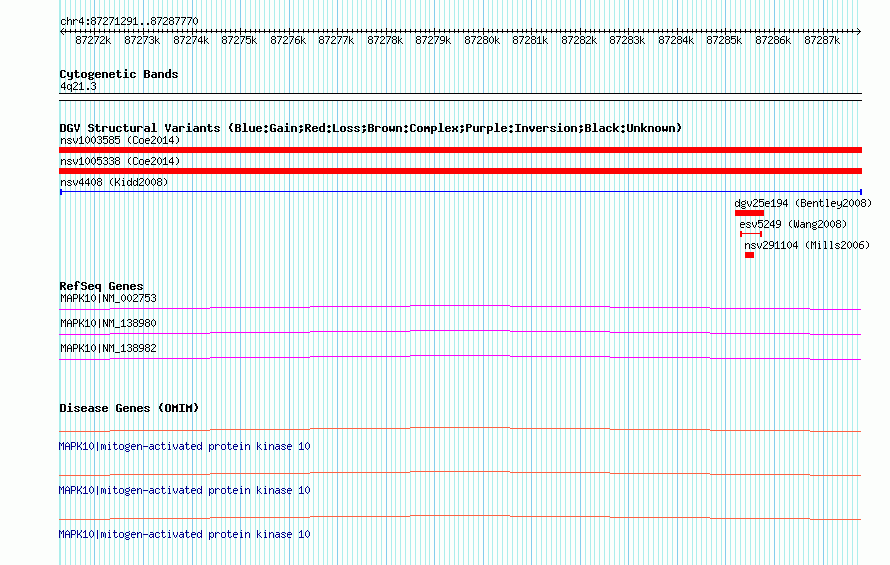Click the 87272k ruler tick label

93,40
